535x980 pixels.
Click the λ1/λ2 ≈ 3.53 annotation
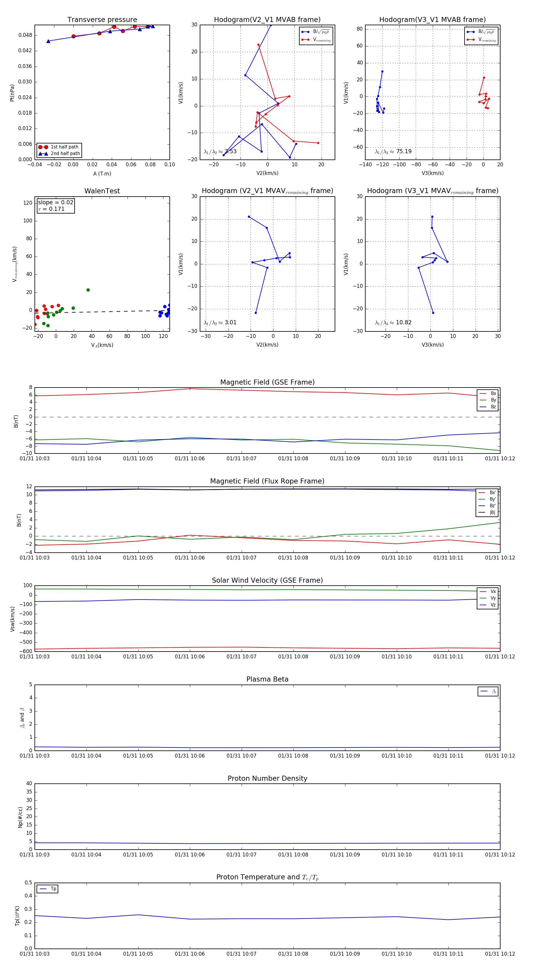pos(220,151)
